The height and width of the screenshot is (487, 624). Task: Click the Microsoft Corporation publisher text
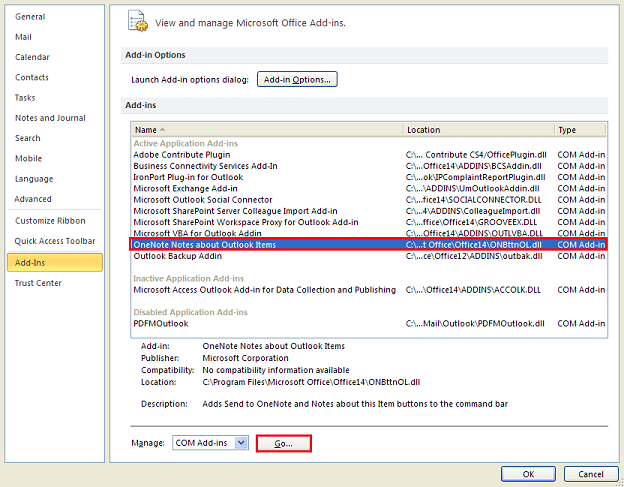(245, 358)
